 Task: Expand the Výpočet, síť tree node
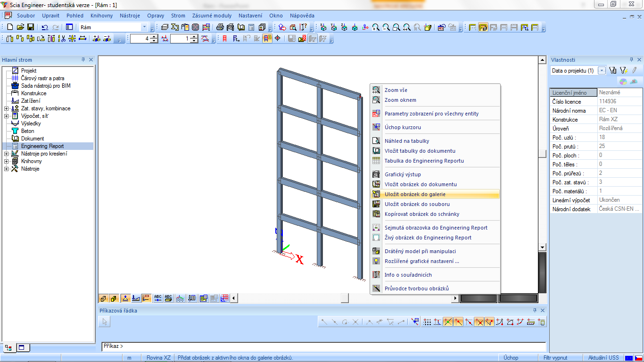pos(6,116)
